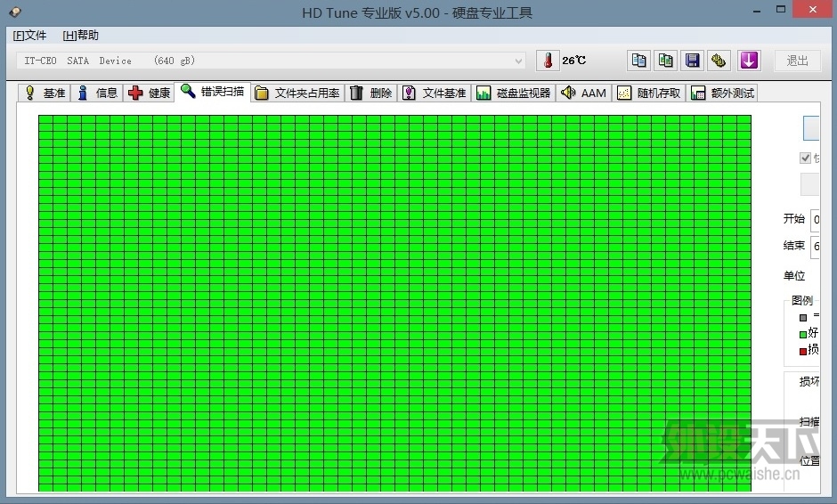This screenshot has height=504, width=837.
Task: Click the 26℃ temperature reading
Action: click(x=573, y=61)
